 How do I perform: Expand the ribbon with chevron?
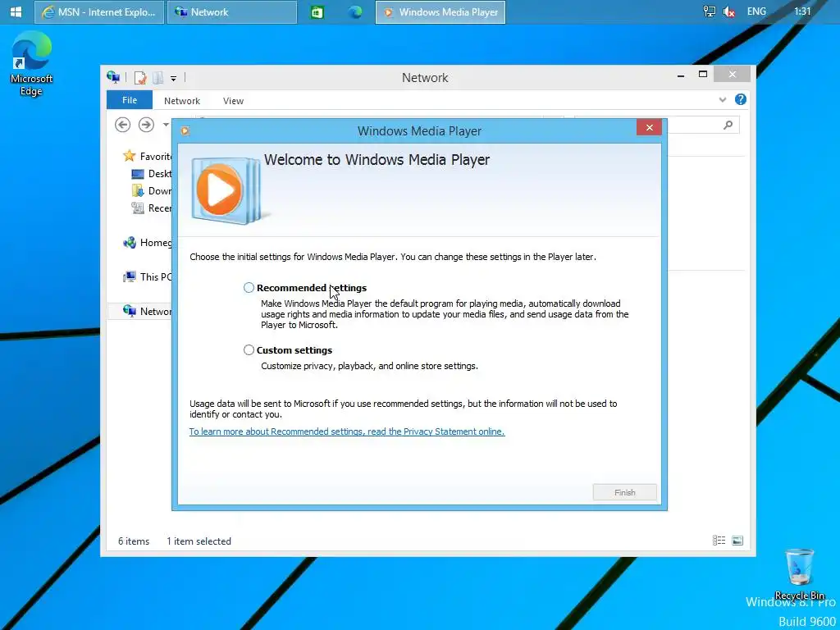pyautogui.click(x=723, y=99)
